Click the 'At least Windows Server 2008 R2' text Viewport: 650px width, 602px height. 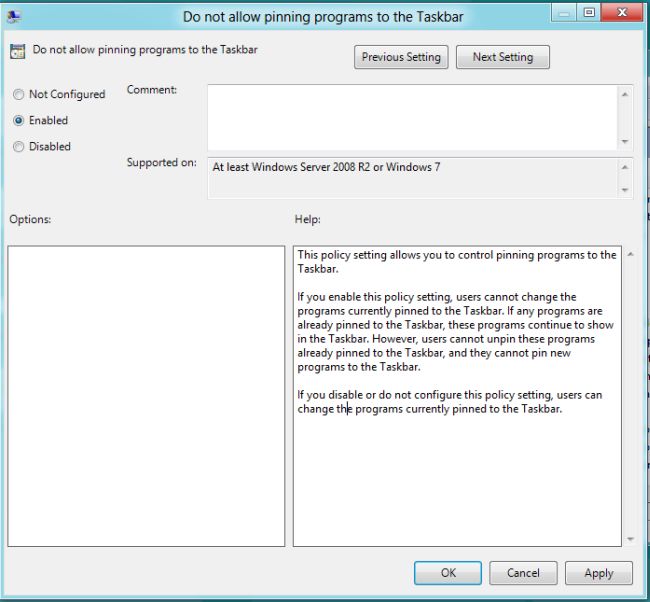pyautogui.click(x=291, y=167)
